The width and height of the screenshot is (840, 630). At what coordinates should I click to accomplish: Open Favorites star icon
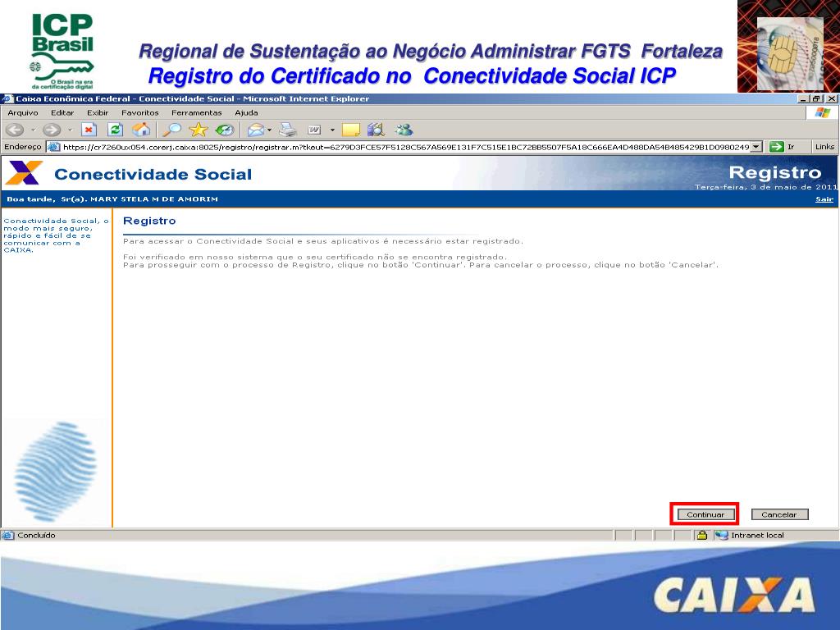[x=199, y=130]
